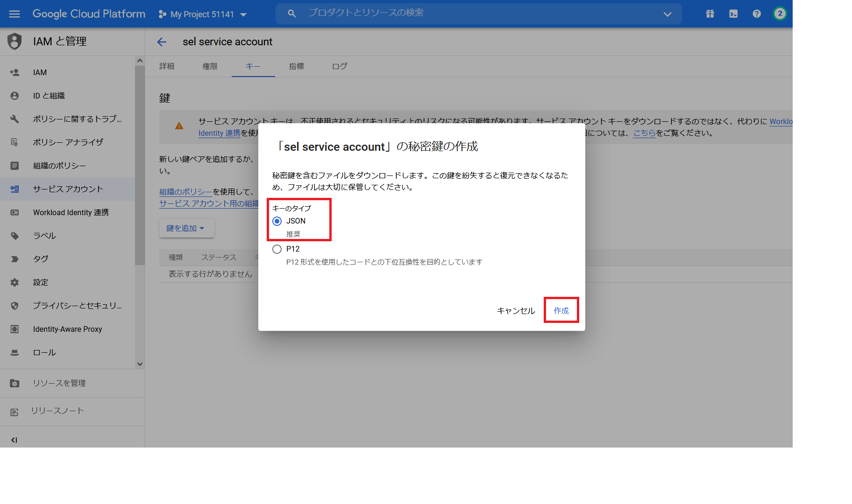Image resolution: width=852 pixels, height=504 pixels.
Task: Open リリースノート in the sidebar
Action: [72, 411]
